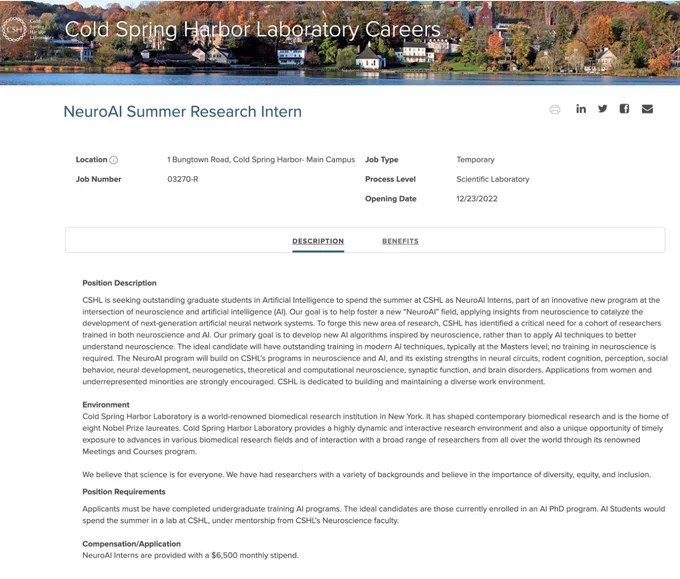Select the NeuroAI Summer Research Intern heading
Screen dimensions: 680x579
point(183,111)
